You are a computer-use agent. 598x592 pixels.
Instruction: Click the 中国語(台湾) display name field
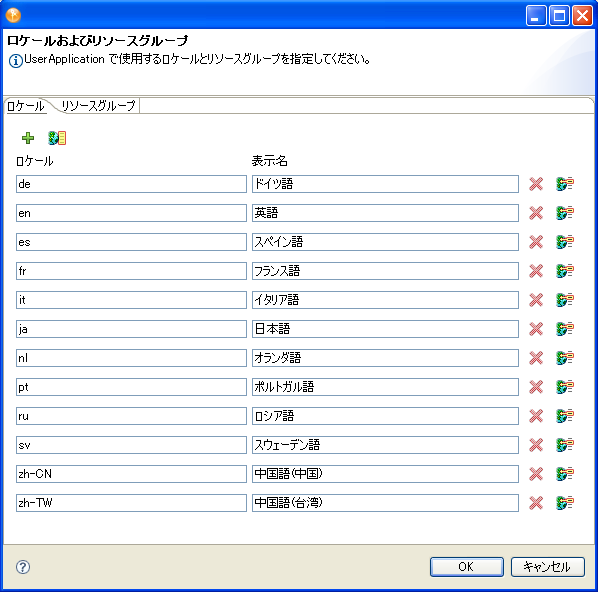(x=385, y=503)
